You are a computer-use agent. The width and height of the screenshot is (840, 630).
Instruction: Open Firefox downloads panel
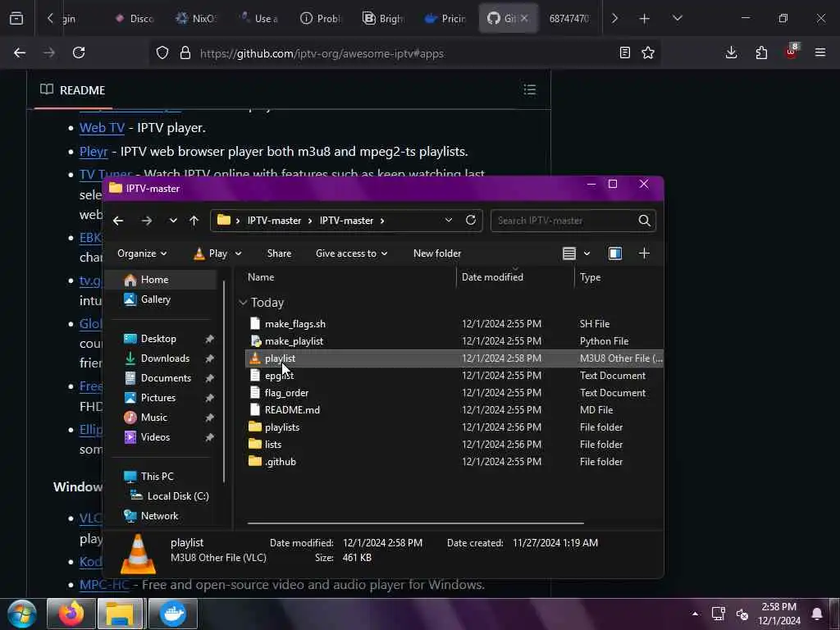pos(731,52)
